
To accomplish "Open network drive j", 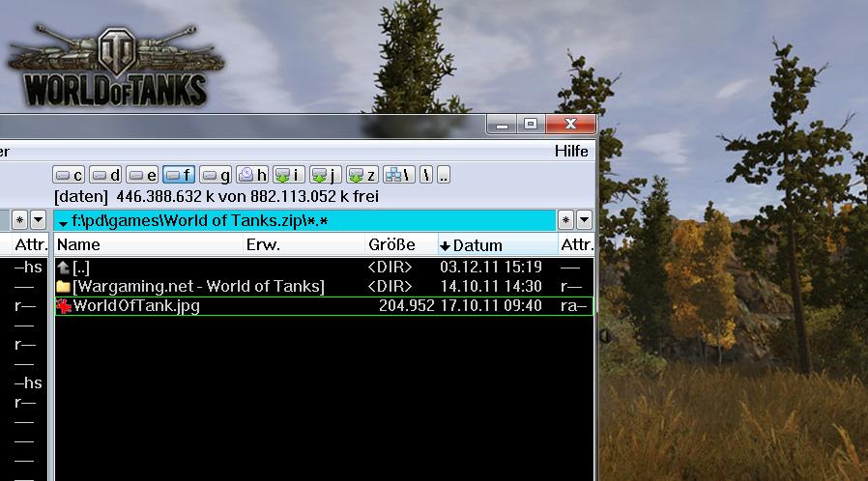I will 325,175.
